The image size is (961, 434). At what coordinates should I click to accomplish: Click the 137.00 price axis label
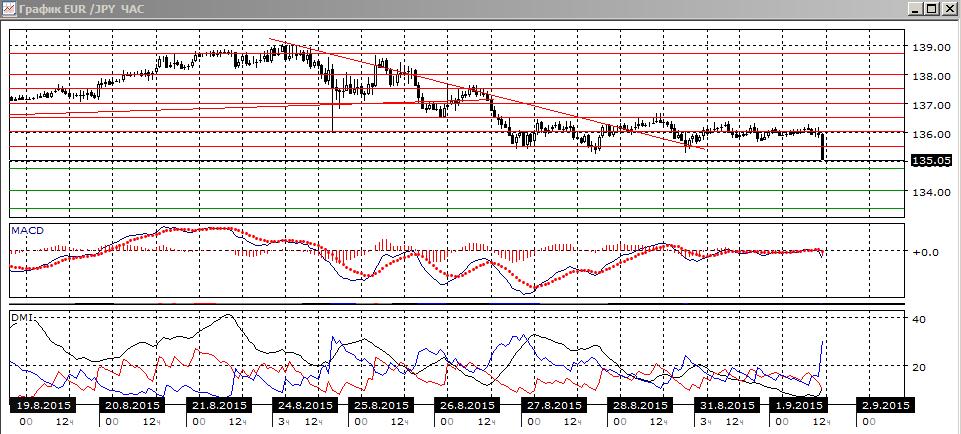932,105
